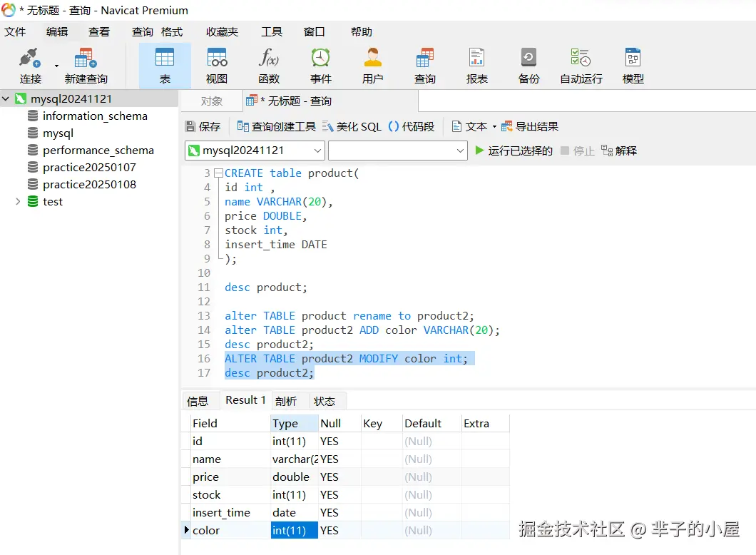Open the Format (格式) menu

point(172,32)
